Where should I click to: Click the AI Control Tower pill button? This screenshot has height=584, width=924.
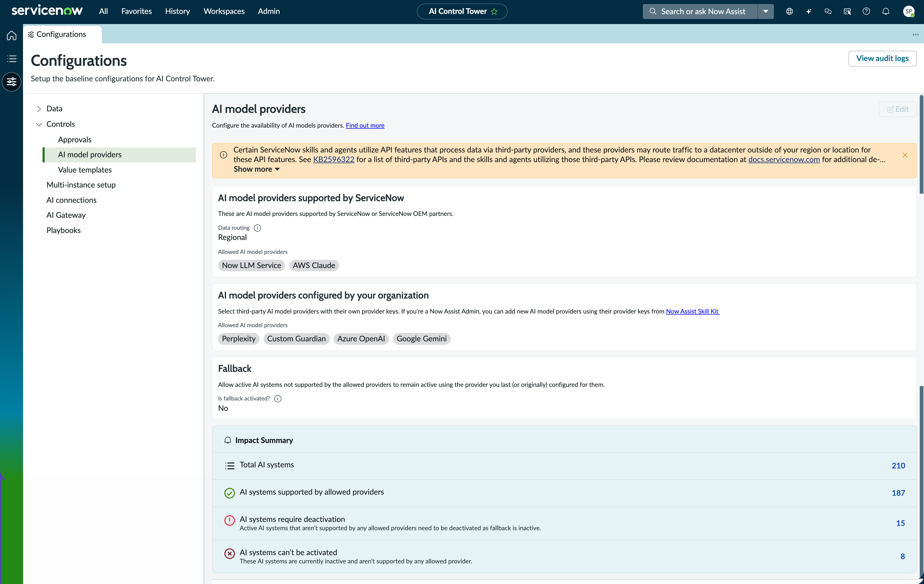tap(462, 12)
